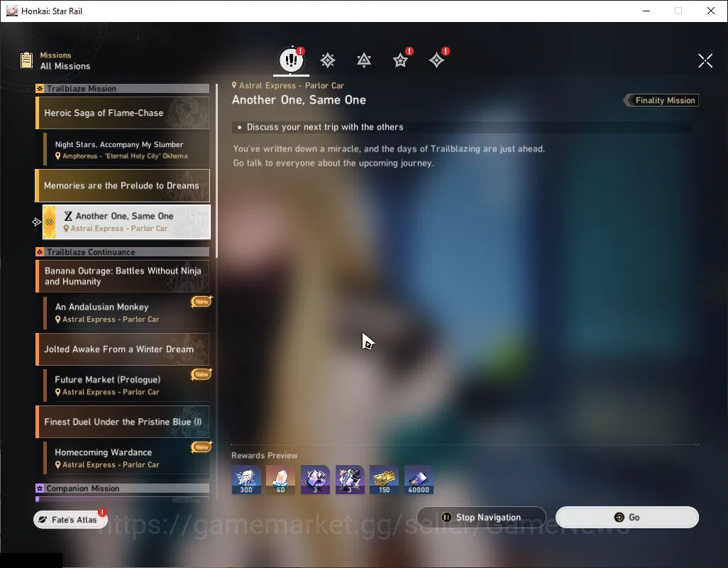Collapse the Trailblaze Continuance category header
Viewport: 728px width, 568px height.
(x=123, y=252)
